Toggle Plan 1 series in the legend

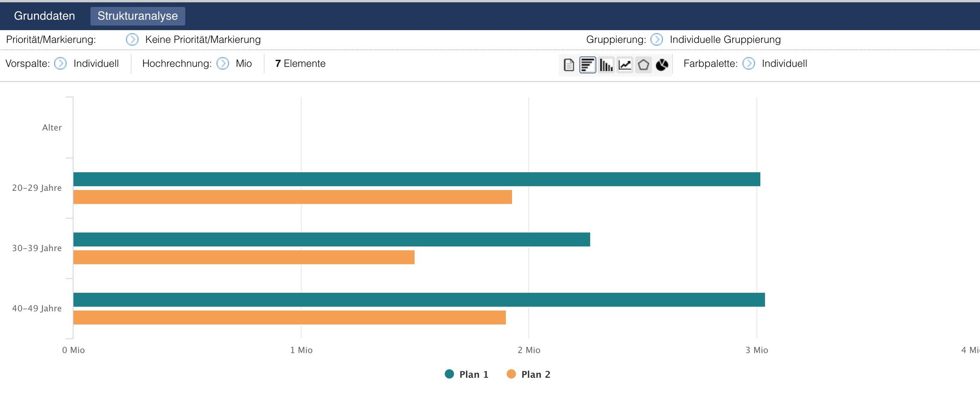coord(467,374)
